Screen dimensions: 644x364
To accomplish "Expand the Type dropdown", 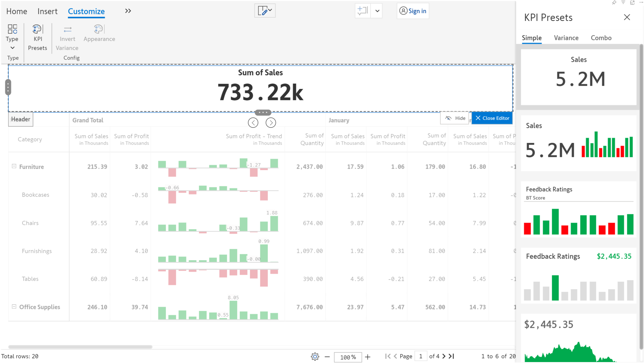I will [x=12, y=48].
